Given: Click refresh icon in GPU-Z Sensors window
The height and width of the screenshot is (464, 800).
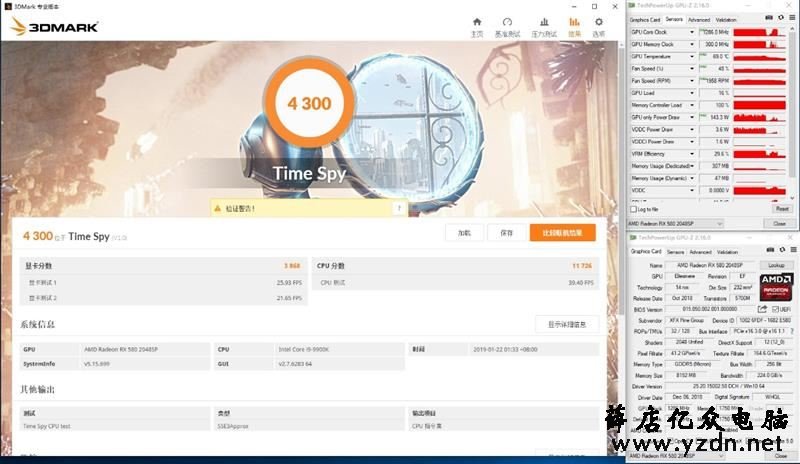Looking at the screenshot, I should 781,18.
